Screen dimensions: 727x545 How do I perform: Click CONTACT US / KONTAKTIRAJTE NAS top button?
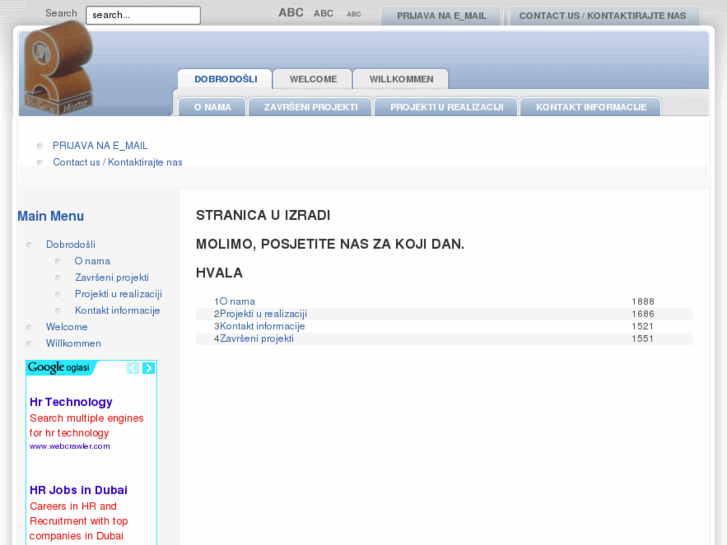602,16
